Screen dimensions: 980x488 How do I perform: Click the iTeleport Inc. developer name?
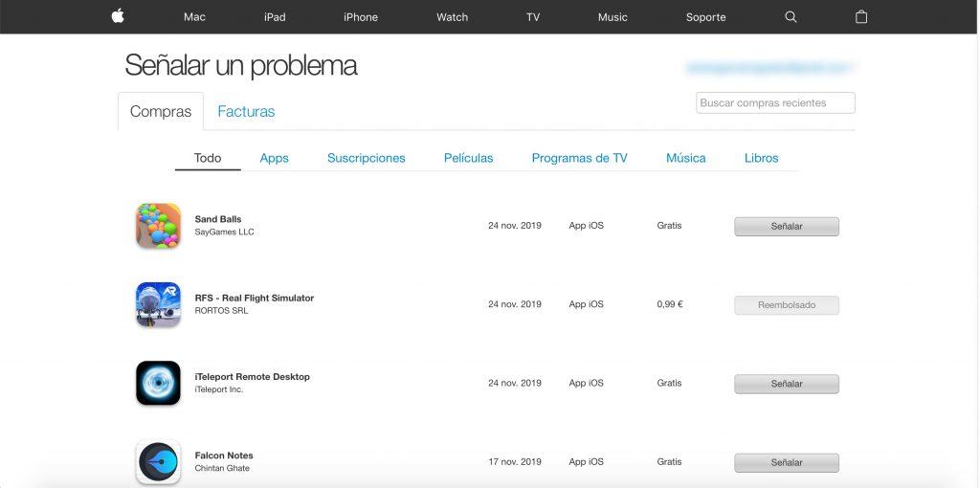point(219,389)
